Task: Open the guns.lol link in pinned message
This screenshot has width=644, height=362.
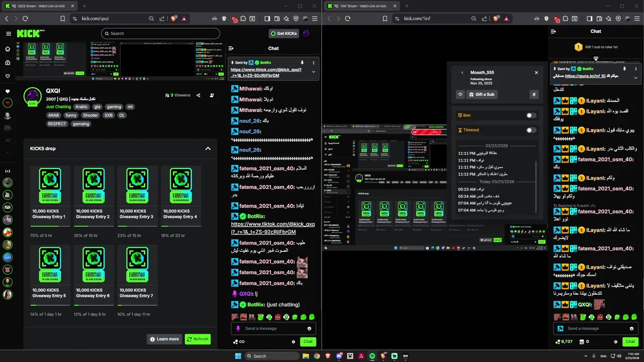Action: pos(584,76)
